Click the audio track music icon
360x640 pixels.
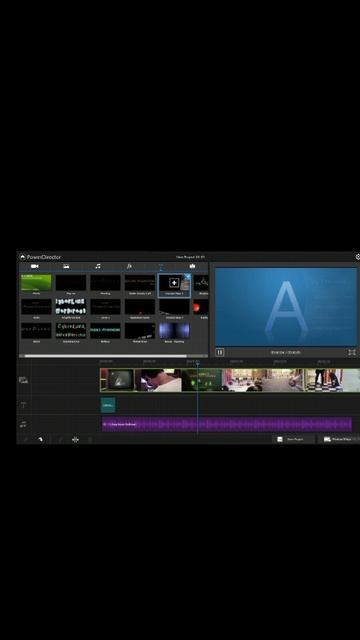click(x=24, y=424)
